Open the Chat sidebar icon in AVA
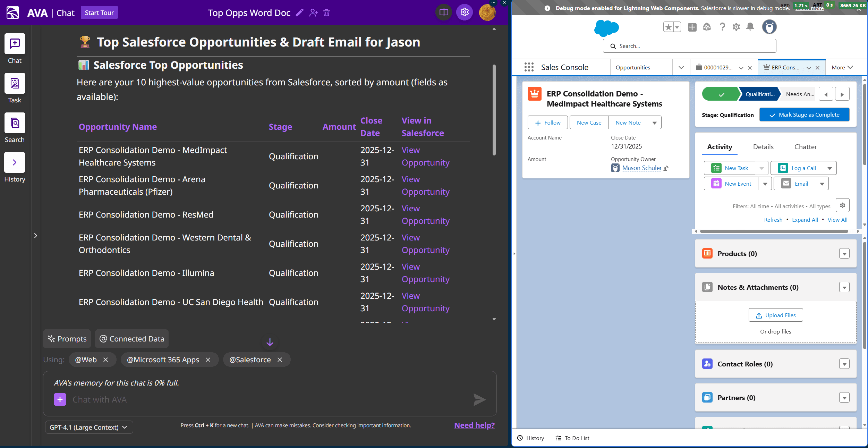 (x=15, y=44)
